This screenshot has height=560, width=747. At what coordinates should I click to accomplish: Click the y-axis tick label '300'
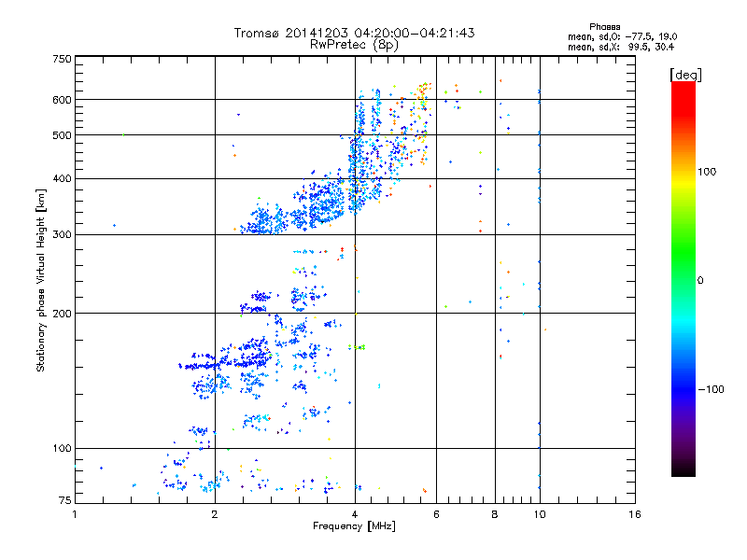tap(62, 234)
